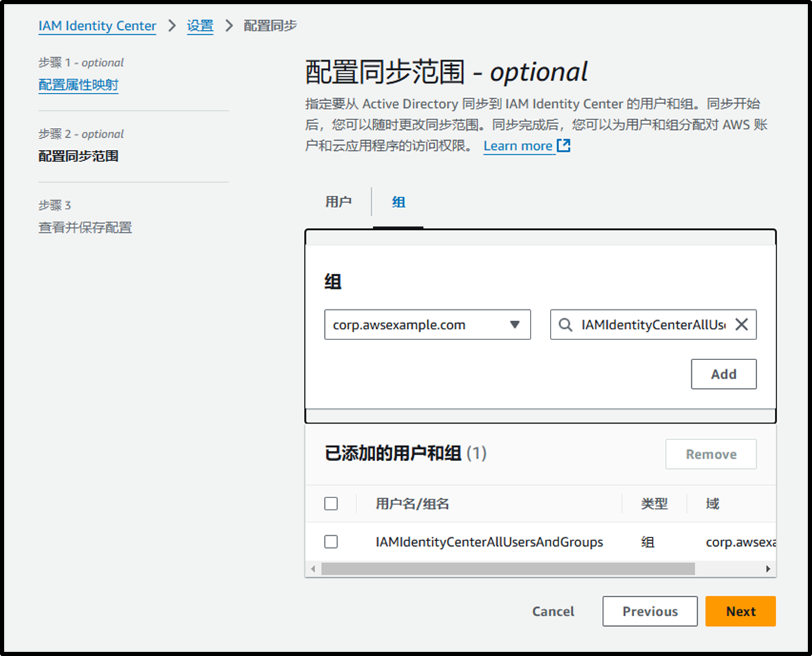Viewport: 812px width, 656px height.
Task: Click the right scroll arrow of table
Action: click(x=768, y=569)
